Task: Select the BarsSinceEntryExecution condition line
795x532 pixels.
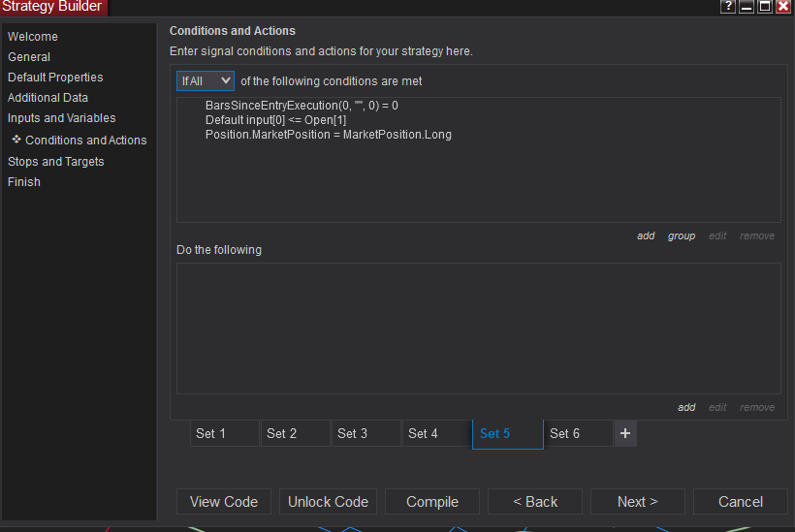Action: [302, 105]
